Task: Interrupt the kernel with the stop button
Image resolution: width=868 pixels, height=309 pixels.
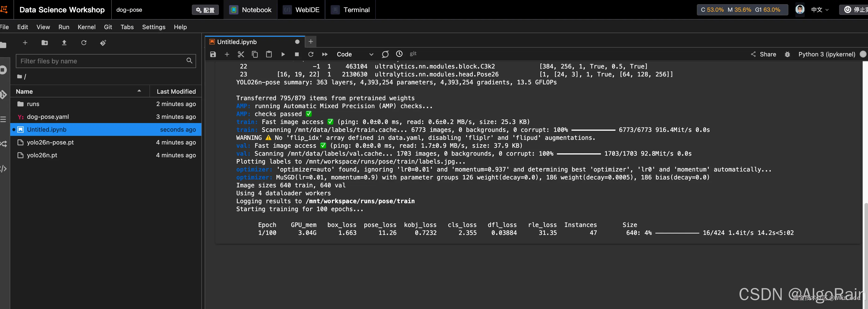Action: [x=297, y=54]
